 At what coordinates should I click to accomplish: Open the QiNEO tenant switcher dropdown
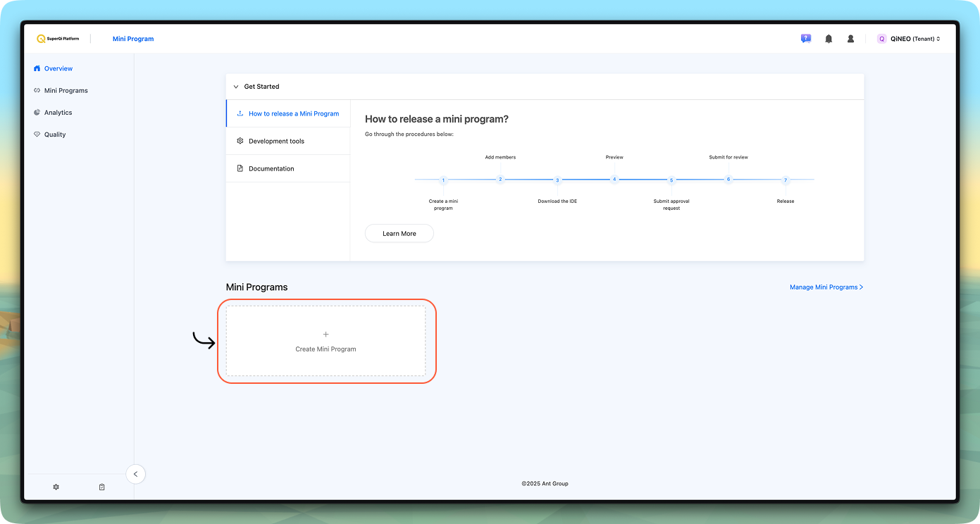pos(909,39)
